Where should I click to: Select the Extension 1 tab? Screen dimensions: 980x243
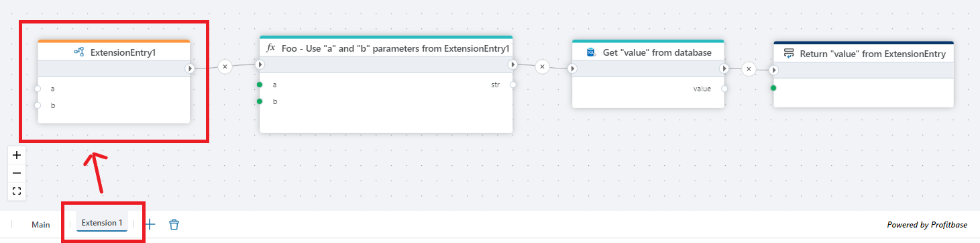[102, 223]
